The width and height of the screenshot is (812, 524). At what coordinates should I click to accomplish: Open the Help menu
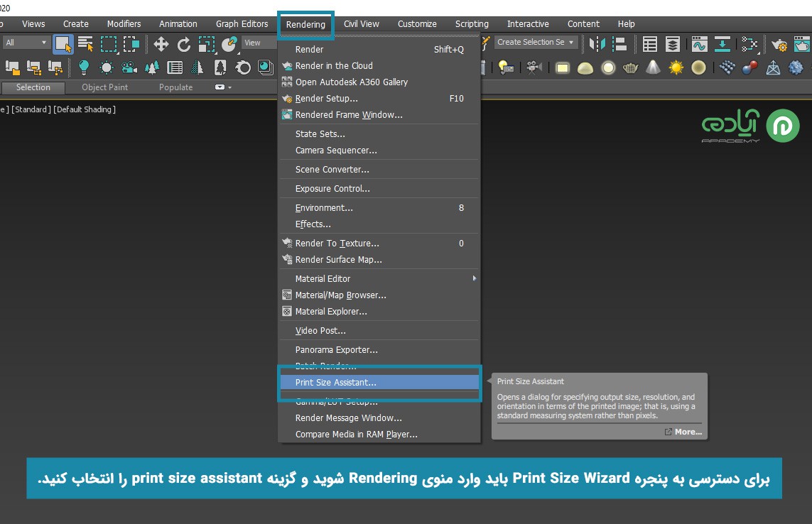pyautogui.click(x=626, y=24)
